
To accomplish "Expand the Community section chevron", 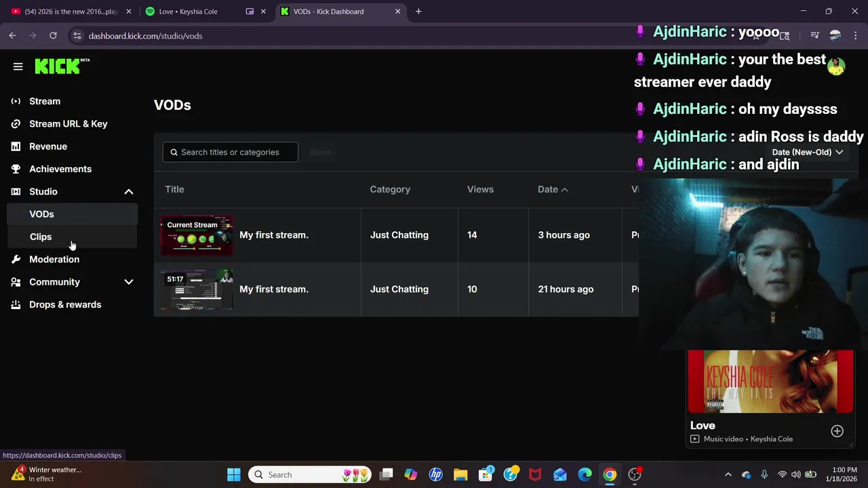I will coord(129,282).
